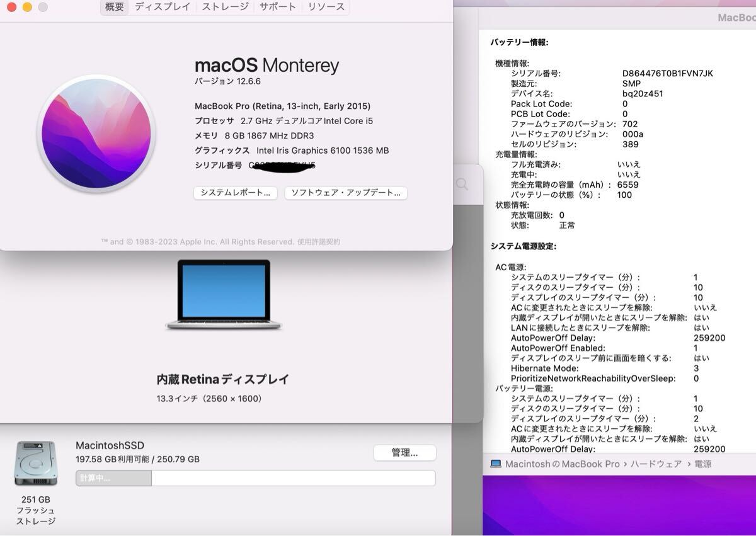The width and height of the screenshot is (756, 536).
Task: Click the 充放電回数 row in 状態情報
Action: pyautogui.click(x=538, y=215)
